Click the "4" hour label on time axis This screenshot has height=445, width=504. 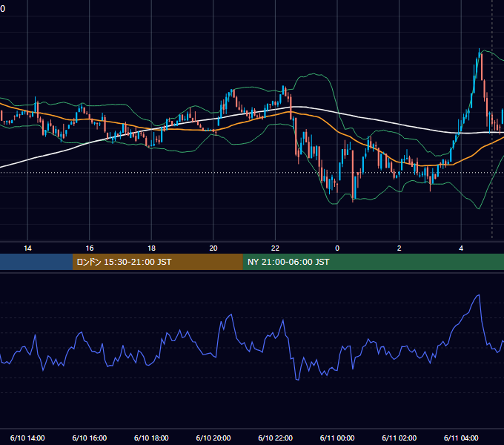tap(461, 248)
